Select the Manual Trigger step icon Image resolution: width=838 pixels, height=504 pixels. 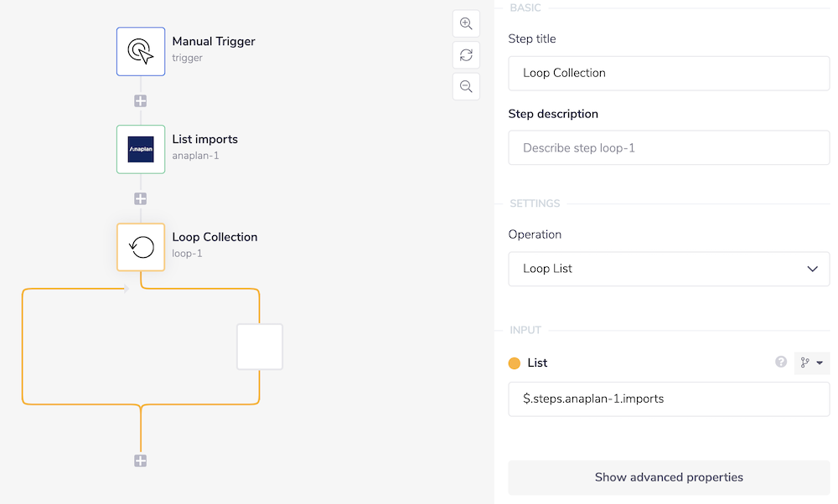(x=140, y=52)
